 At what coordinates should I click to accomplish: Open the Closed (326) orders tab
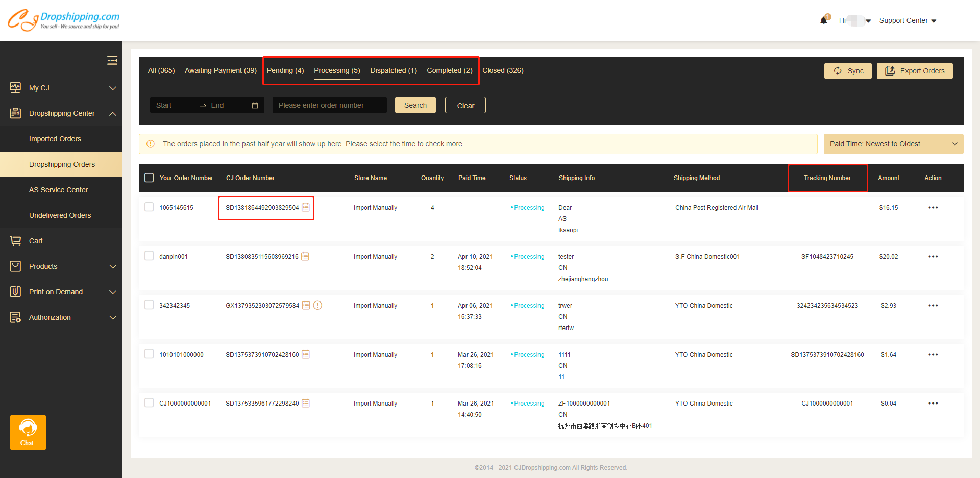tap(502, 70)
